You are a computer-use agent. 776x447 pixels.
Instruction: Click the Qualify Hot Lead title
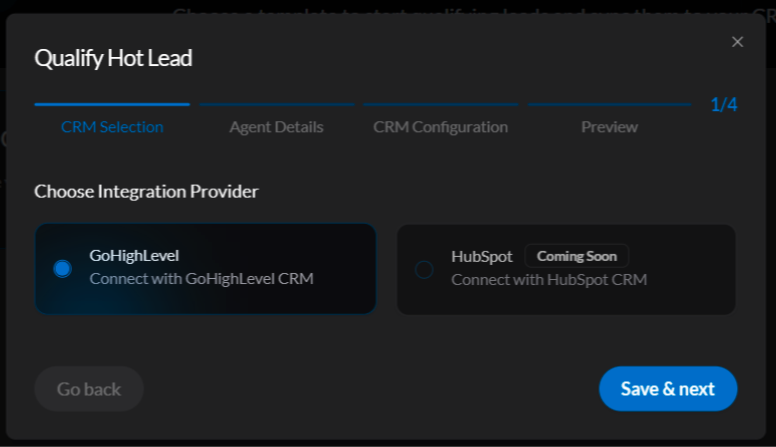113,58
